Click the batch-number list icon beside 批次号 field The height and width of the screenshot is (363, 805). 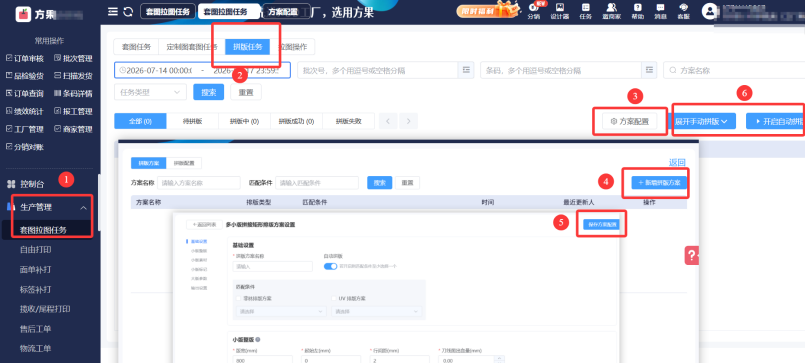pyautogui.click(x=466, y=70)
